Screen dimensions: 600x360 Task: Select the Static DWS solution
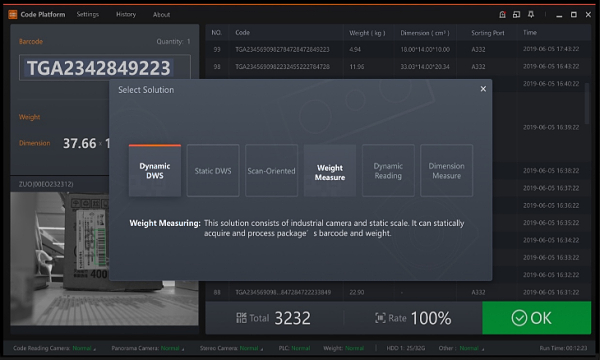(x=213, y=171)
